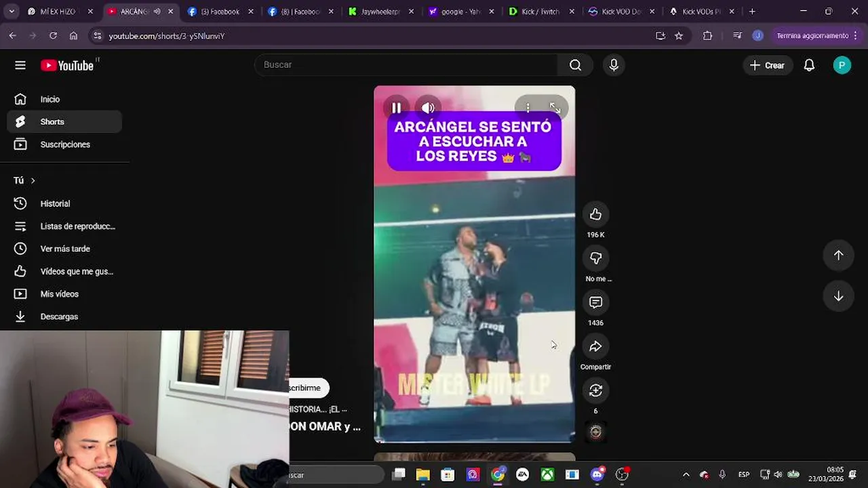The image size is (868, 488).
Task: Go to the previous Short
Action: [838, 255]
